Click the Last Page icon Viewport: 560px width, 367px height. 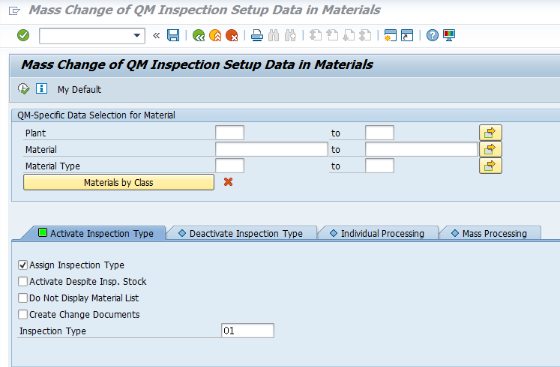(365, 35)
